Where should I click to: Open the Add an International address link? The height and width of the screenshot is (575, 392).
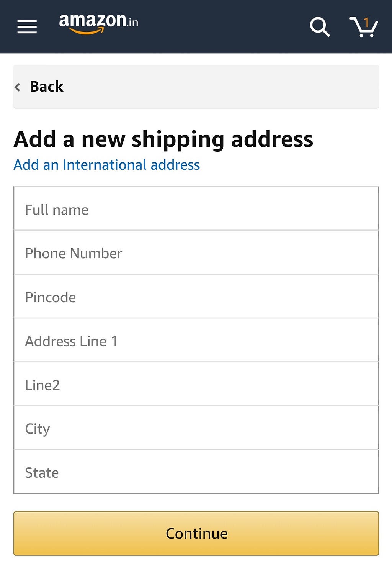click(x=106, y=165)
